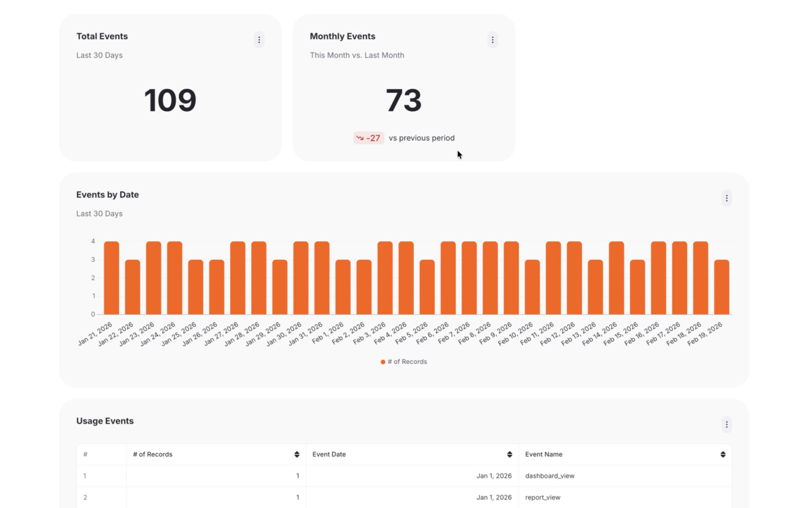This screenshot has height=508, width=812.
Task: Open Events by Date chart options
Action: [x=726, y=198]
